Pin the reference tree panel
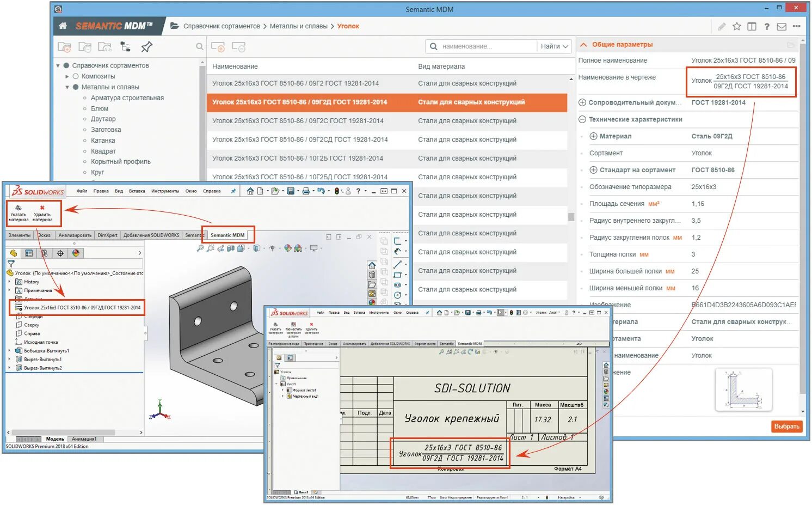 coord(146,47)
